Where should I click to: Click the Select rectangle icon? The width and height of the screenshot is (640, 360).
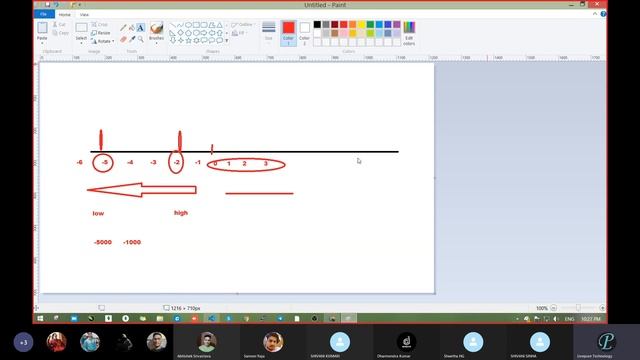pyautogui.click(x=81, y=28)
